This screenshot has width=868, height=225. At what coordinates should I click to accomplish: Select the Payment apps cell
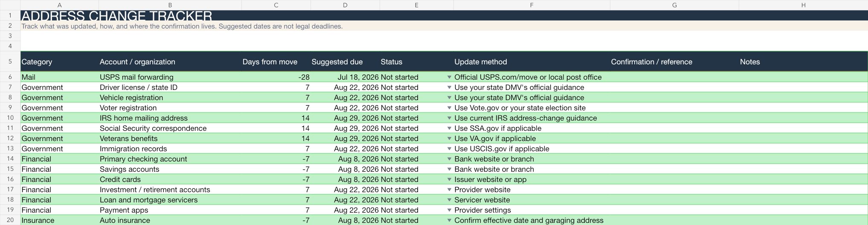point(170,210)
